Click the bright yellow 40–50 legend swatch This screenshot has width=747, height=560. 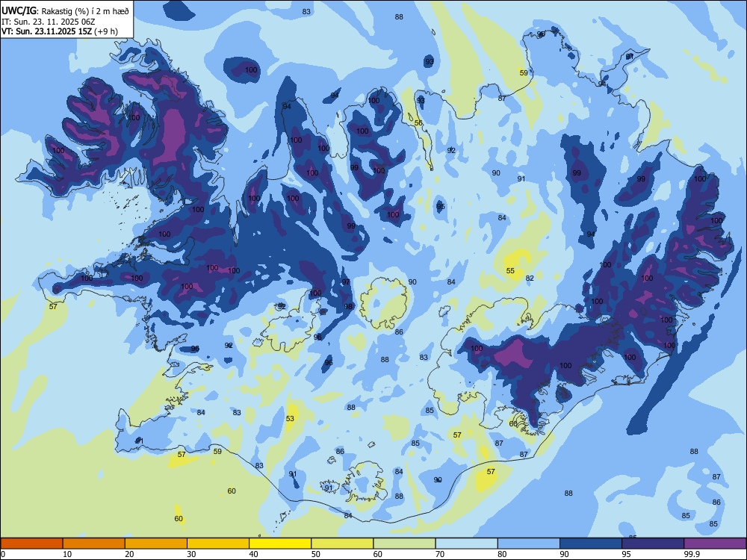coord(280,544)
